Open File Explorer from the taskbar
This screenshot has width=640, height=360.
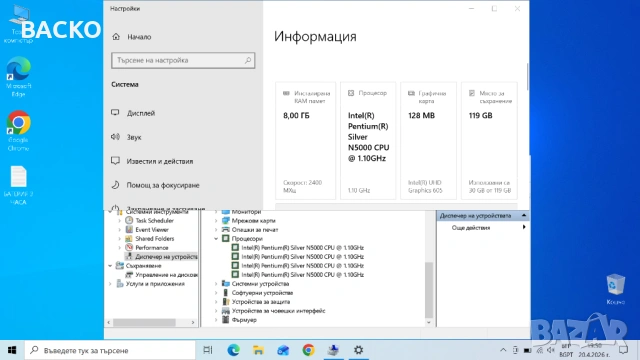click(258, 350)
